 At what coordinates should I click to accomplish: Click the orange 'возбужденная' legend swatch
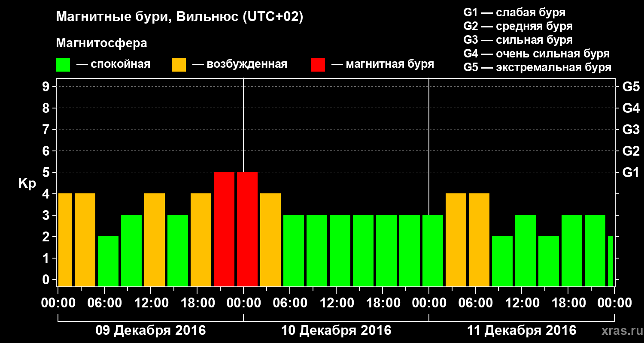point(179,65)
